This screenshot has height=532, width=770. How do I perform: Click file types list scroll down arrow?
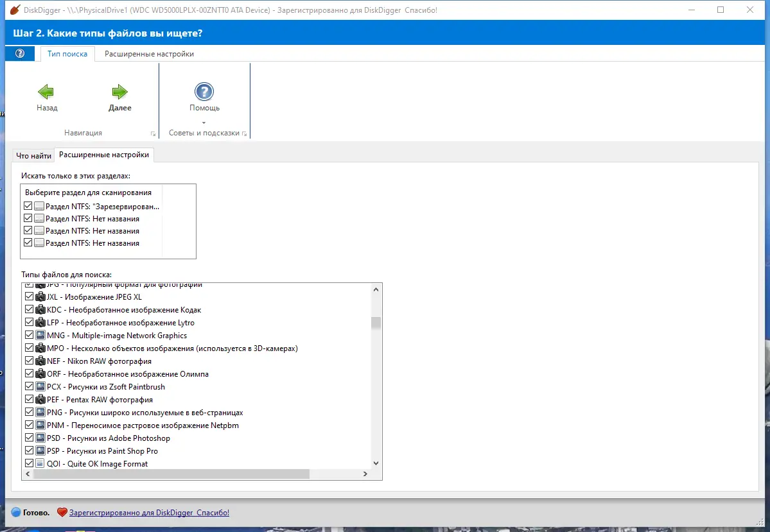click(x=376, y=463)
